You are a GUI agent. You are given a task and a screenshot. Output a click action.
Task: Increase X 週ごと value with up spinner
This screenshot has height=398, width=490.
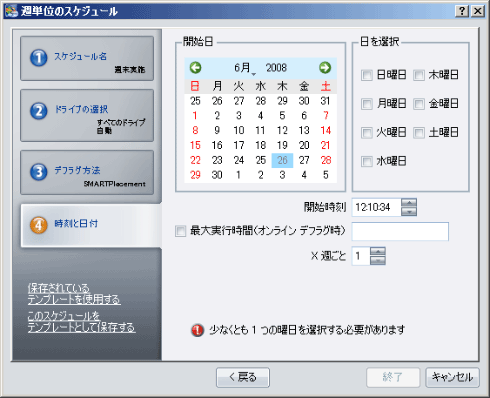[x=378, y=251]
